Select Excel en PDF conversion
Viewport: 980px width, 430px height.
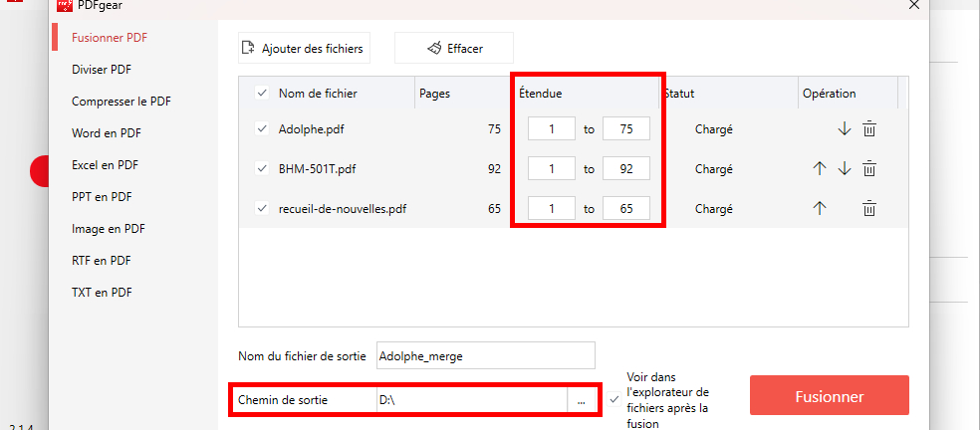click(x=105, y=165)
